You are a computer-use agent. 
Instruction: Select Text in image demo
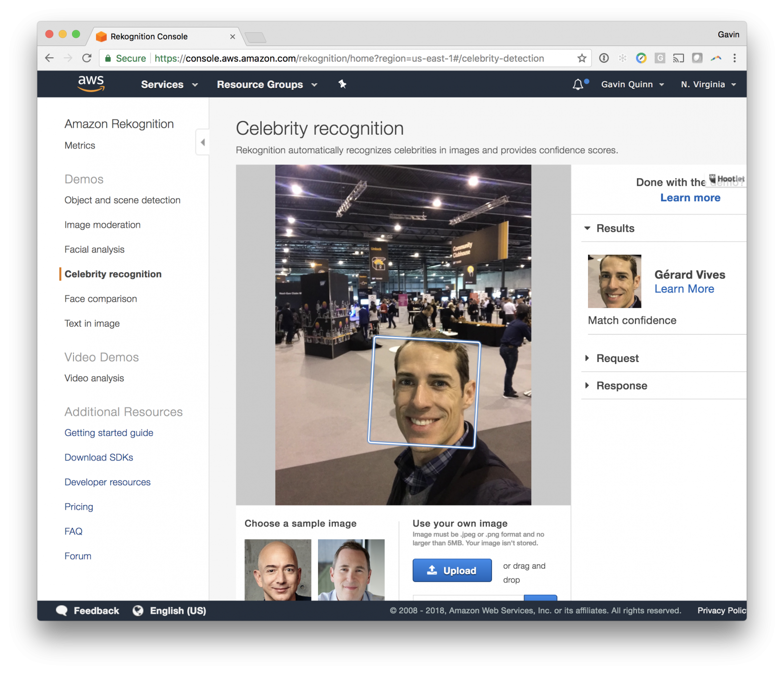point(92,323)
